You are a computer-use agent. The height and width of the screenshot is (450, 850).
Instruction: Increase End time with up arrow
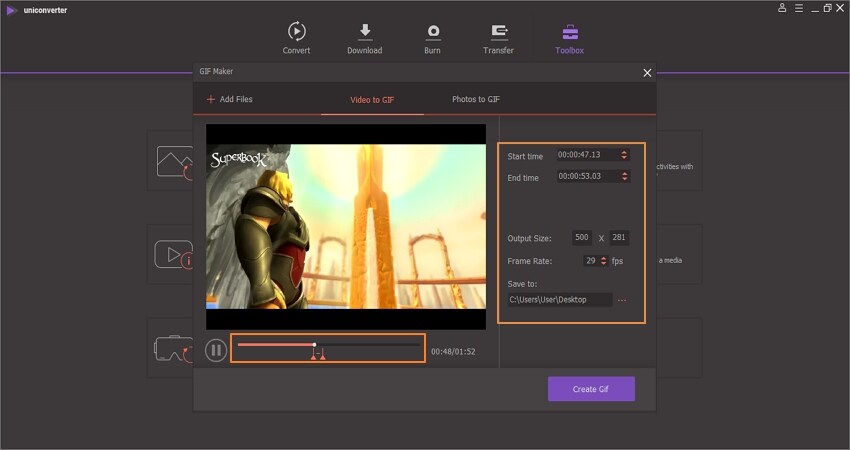(624, 173)
